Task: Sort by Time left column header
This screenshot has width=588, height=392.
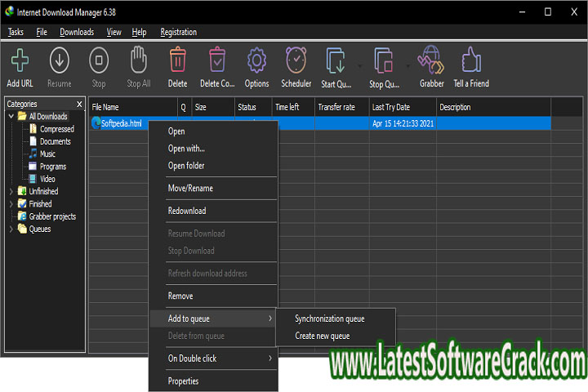Action: click(x=293, y=107)
